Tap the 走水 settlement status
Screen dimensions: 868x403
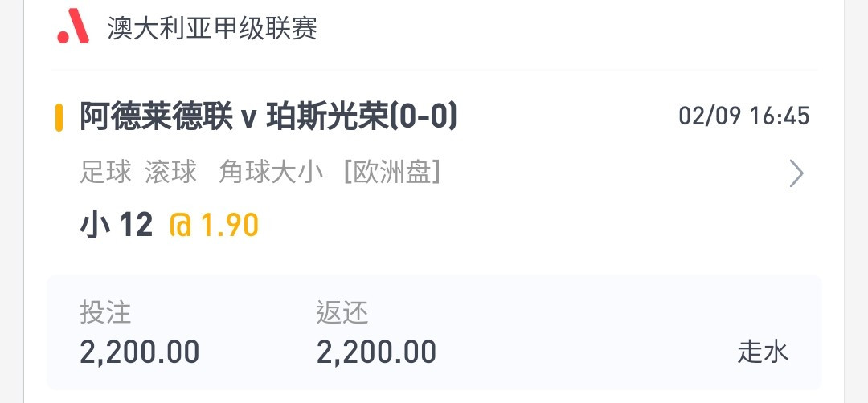(763, 352)
